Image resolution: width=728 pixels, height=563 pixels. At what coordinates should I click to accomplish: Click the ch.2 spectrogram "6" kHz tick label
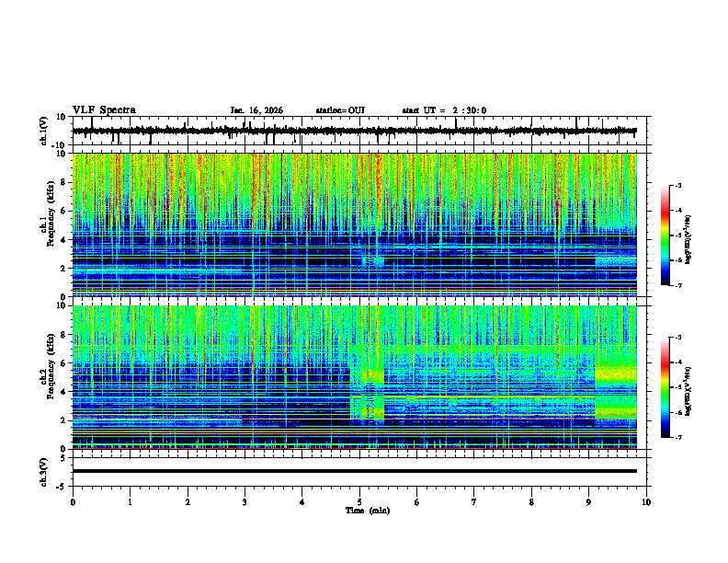tap(63, 363)
